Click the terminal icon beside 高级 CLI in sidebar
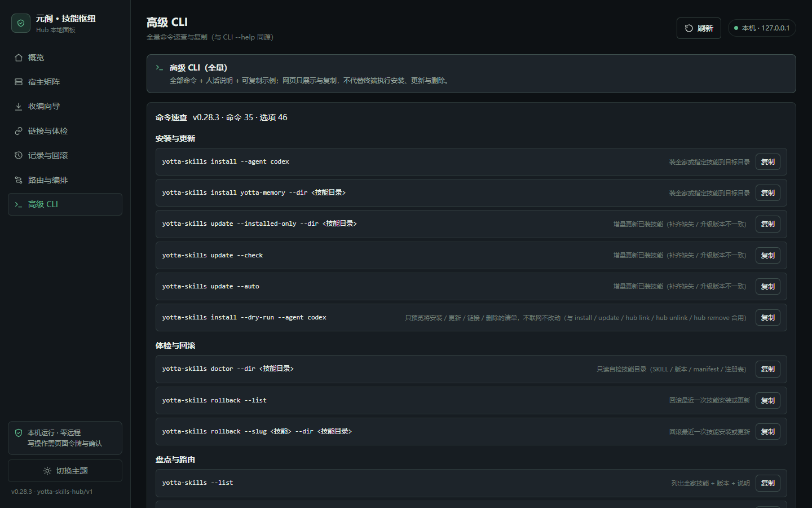 [x=19, y=204]
